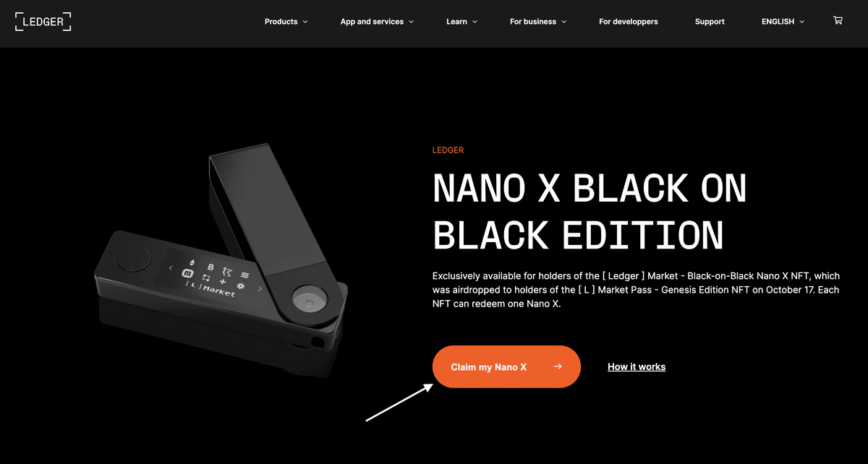This screenshot has width=868, height=464.
Task: Click the Claim my Nano X text
Action: click(489, 367)
